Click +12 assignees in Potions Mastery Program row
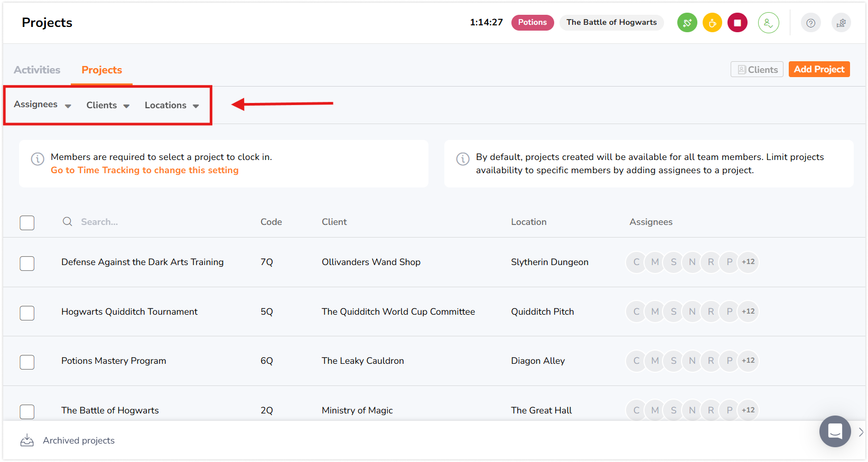This screenshot has height=462, width=868. tap(748, 361)
